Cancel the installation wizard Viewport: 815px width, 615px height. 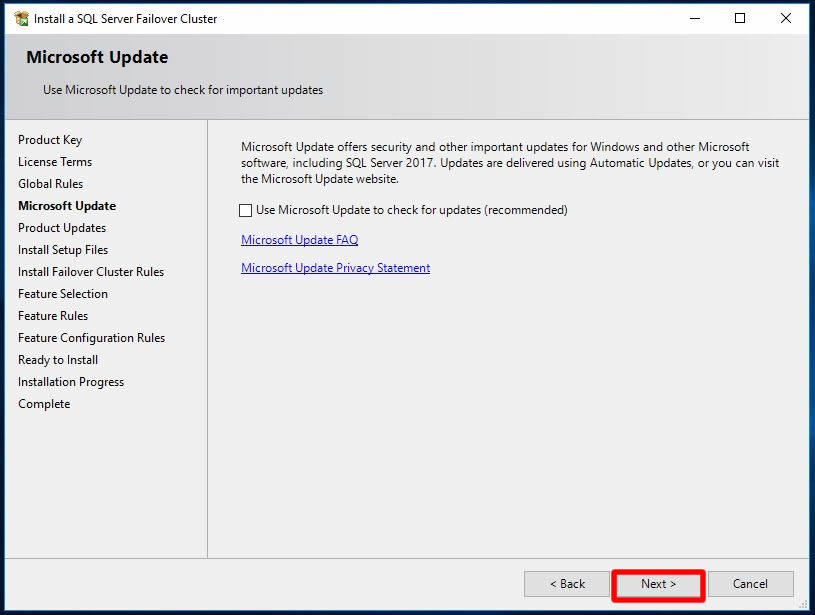[x=750, y=584]
